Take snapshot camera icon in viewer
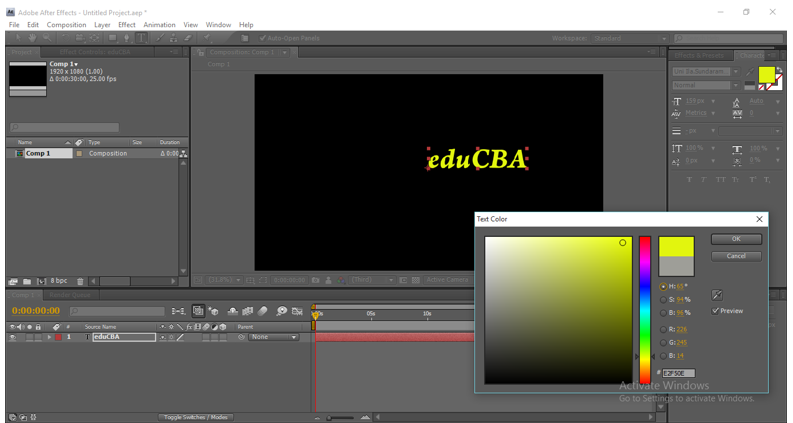Viewport: 793px width, 423px height. click(316, 280)
